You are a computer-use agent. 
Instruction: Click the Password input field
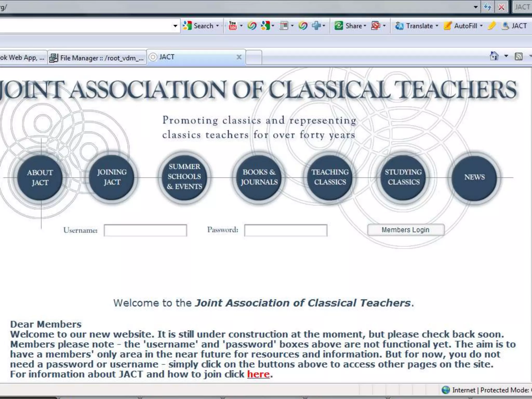286,230
